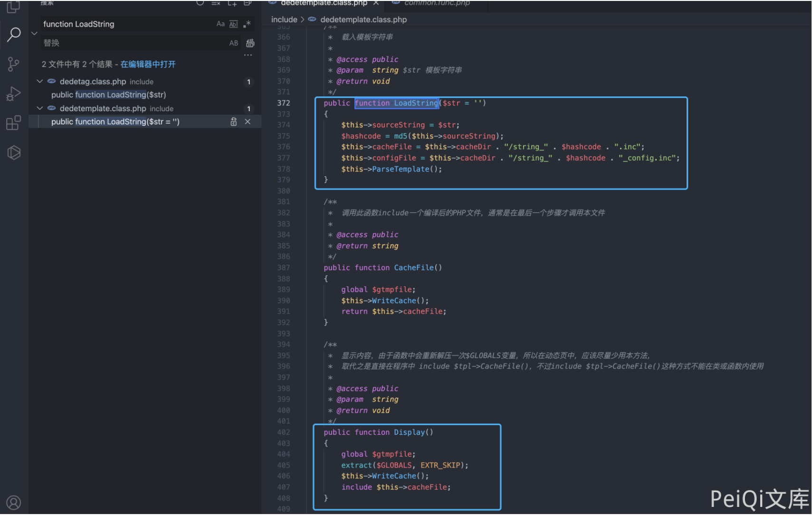Collapse the dedetemplate.class.php result group

(40, 108)
